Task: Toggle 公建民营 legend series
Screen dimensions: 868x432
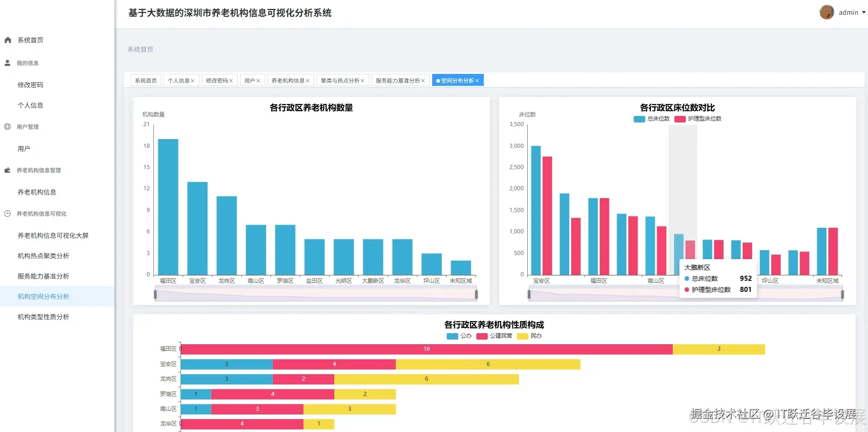Action: 494,336
